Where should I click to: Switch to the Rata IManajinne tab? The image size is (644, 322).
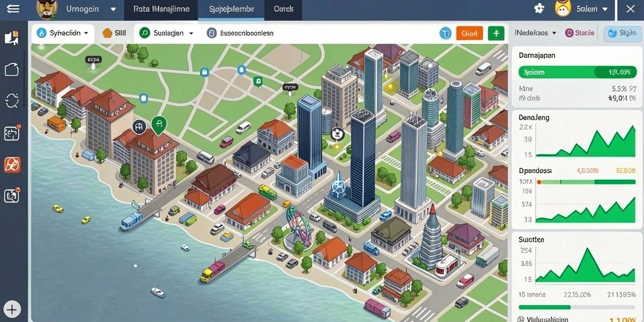pyautogui.click(x=162, y=9)
